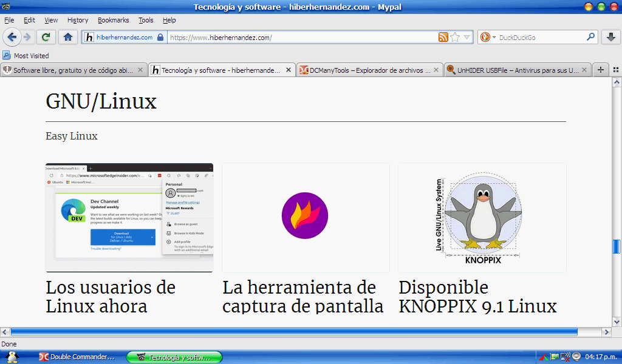The height and width of the screenshot is (364, 622).
Task: Switch to Double Commander in the taskbar
Action: (77, 357)
